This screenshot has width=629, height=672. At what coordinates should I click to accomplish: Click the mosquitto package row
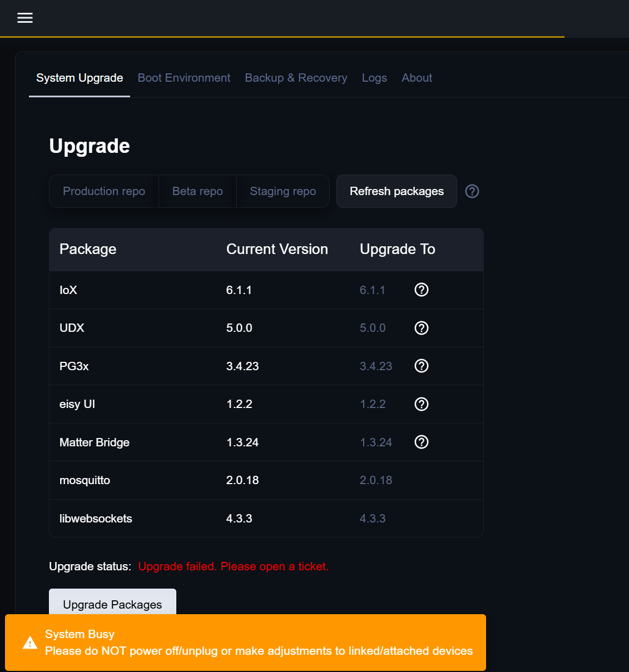coord(266,480)
